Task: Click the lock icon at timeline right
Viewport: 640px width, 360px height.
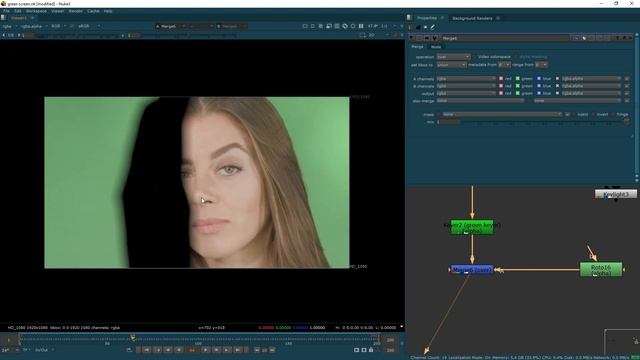Action: point(371,350)
